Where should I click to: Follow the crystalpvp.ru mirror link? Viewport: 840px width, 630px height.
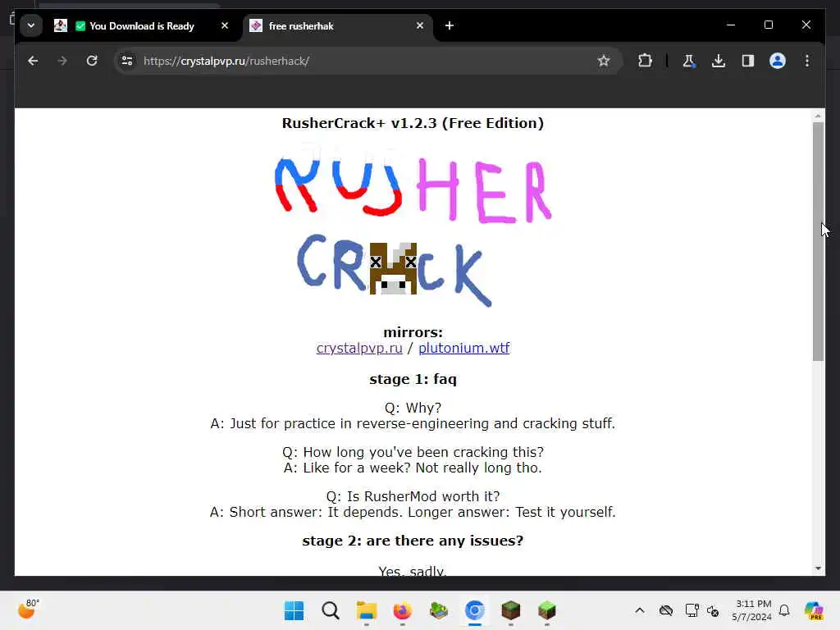pyautogui.click(x=359, y=348)
